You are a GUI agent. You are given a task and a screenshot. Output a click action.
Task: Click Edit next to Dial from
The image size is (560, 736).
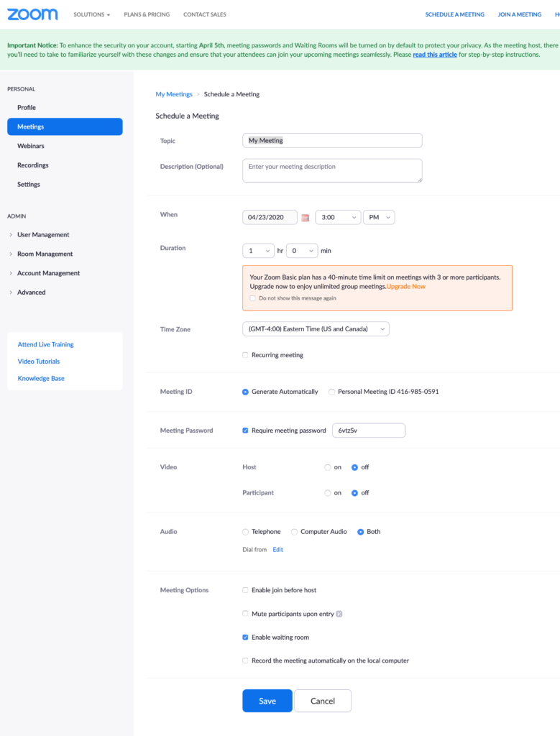pos(278,550)
